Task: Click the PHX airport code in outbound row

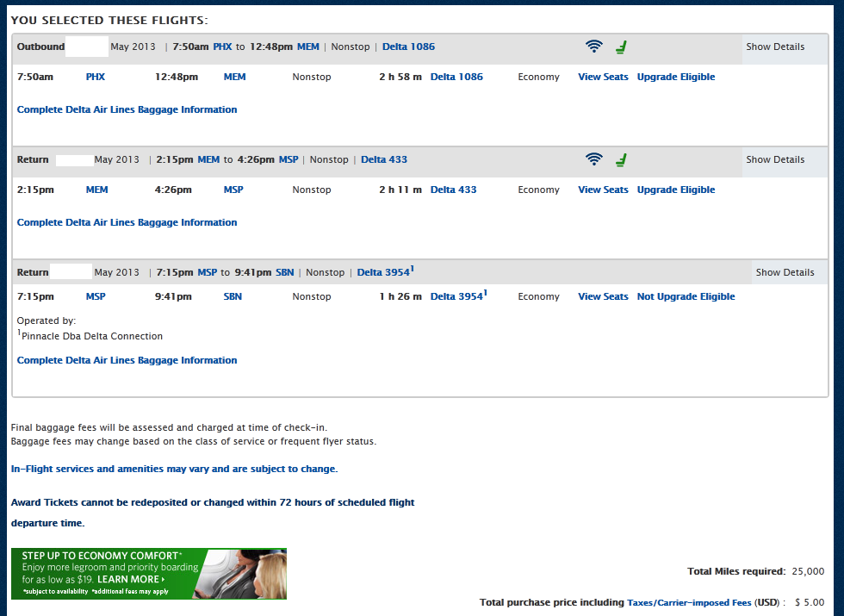Action: [96, 77]
